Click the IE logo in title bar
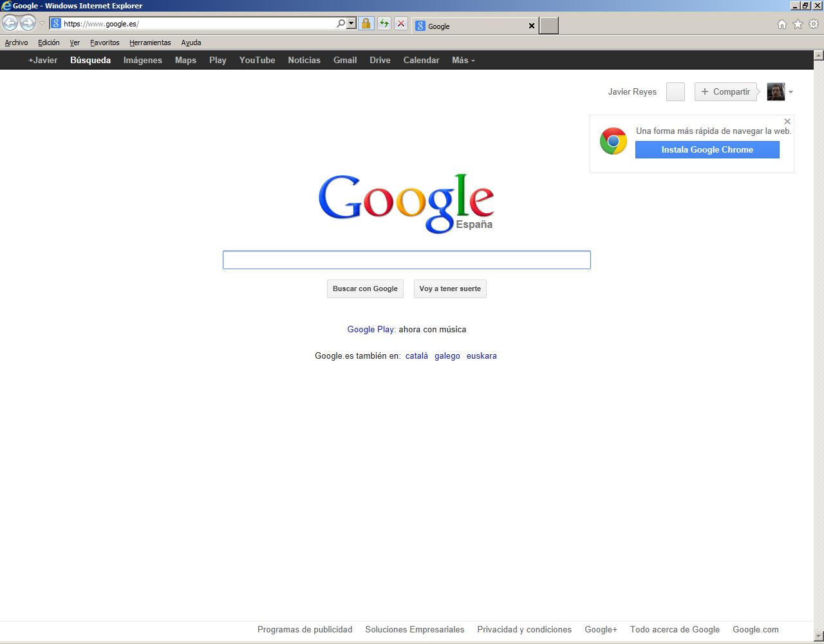 pyautogui.click(x=6, y=6)
